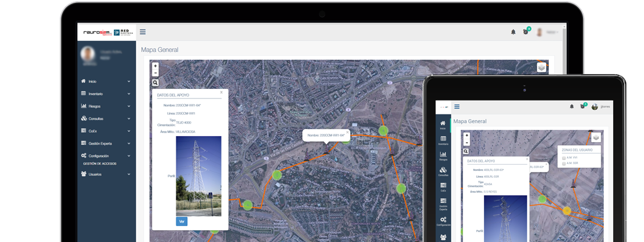Click the tower photo thumbnail in the laptop popup
The image size is (644, 242).
199,176
